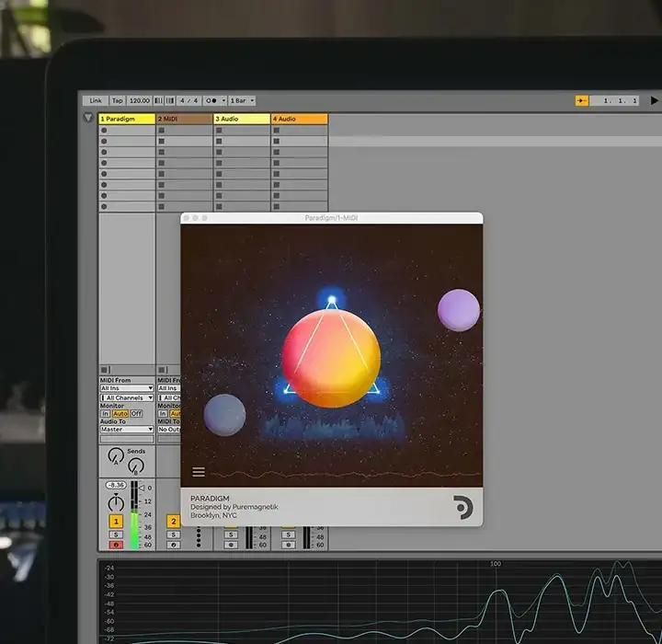Solo the 3 Audio track
662x644 pixels.
coord(231,535)
